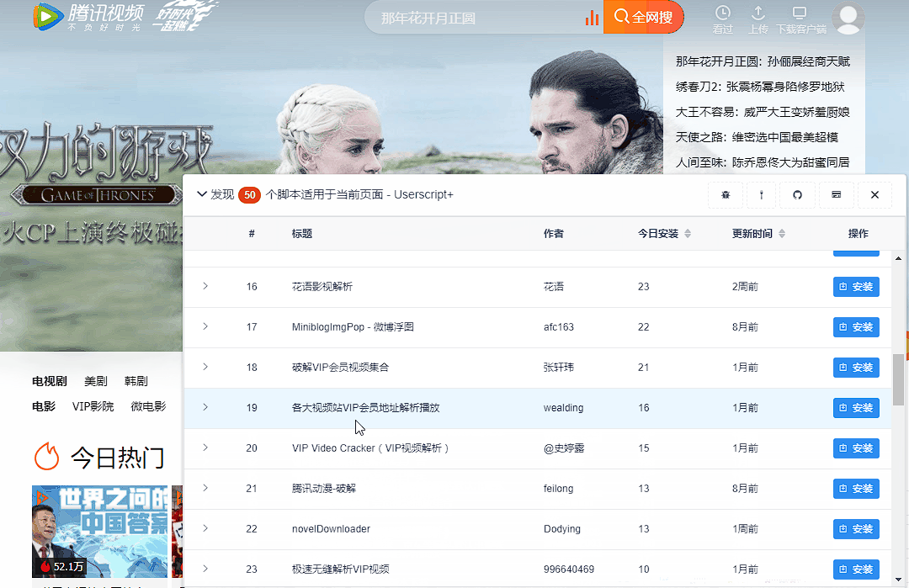Install the 腾讯动漫-破解 script
909x588 pixels.
coord(856,489)
